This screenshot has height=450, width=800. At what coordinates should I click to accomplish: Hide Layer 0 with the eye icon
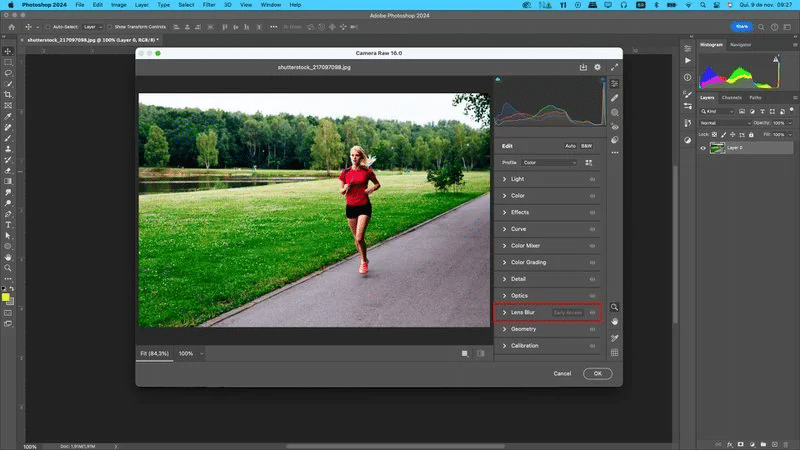[x=702, y=147]
